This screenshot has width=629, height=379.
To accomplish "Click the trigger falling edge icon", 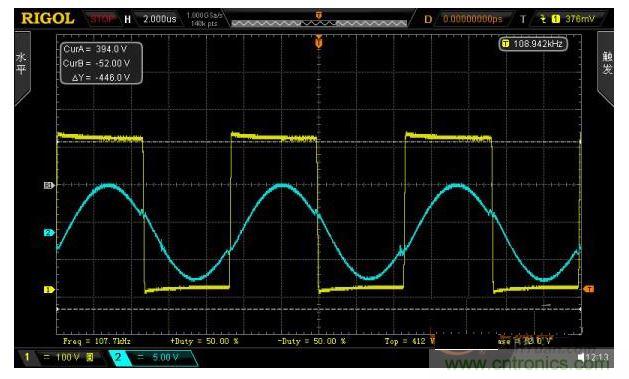I will pyautogui.click(x=543, y=19).
